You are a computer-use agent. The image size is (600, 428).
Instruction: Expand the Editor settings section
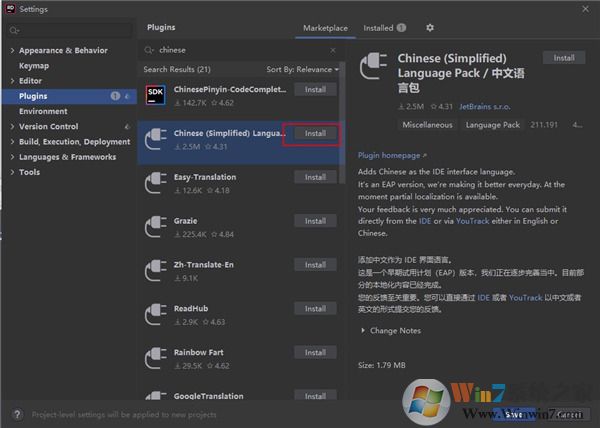[x=12, y=81]
